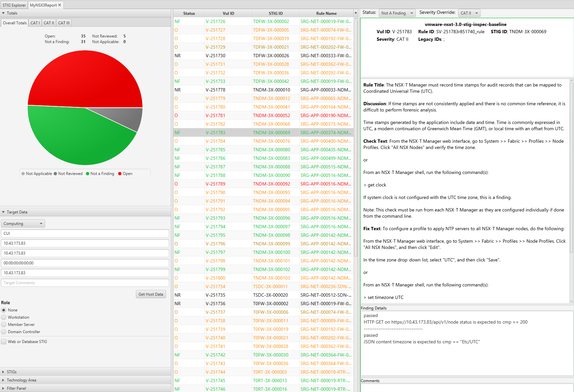574x392 pixels.
Task: Click the Not Applicable legend marker
Action: 23,174
